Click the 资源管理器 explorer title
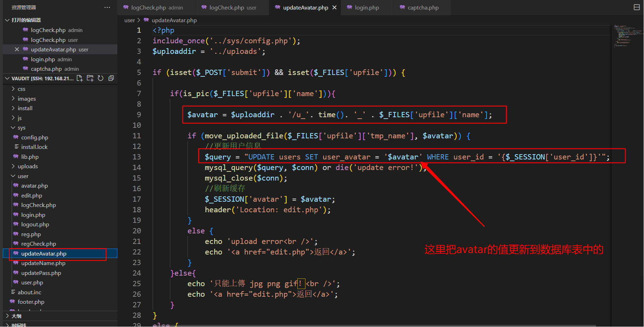The height and width of the screenshot is (327, 644). (24, 7)
